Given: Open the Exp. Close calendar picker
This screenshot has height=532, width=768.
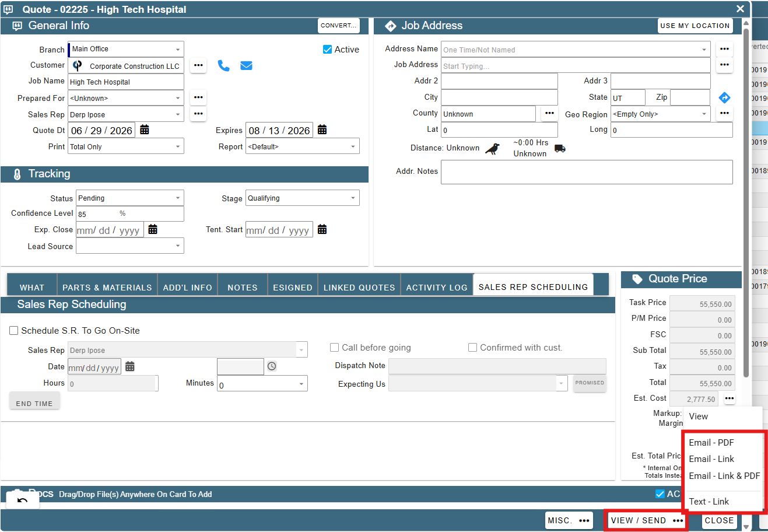Looking at the screenshot, I should coord(153,229).
